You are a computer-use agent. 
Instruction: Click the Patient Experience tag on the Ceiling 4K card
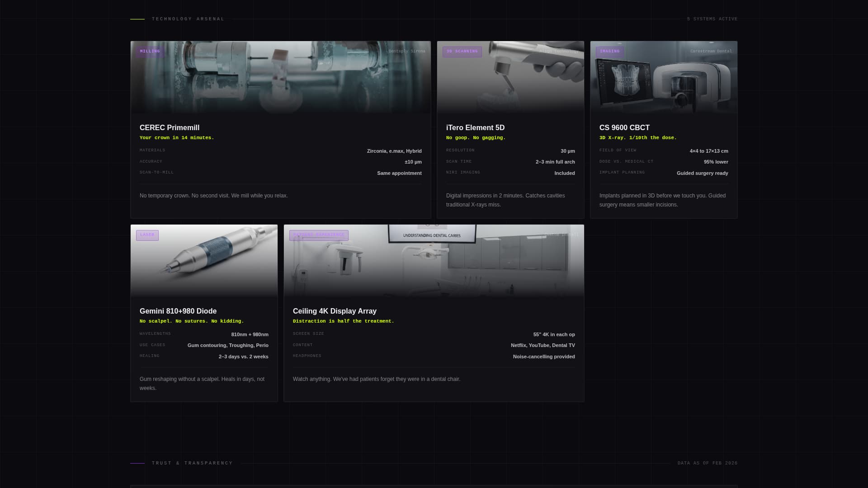[x=319, y=235]
